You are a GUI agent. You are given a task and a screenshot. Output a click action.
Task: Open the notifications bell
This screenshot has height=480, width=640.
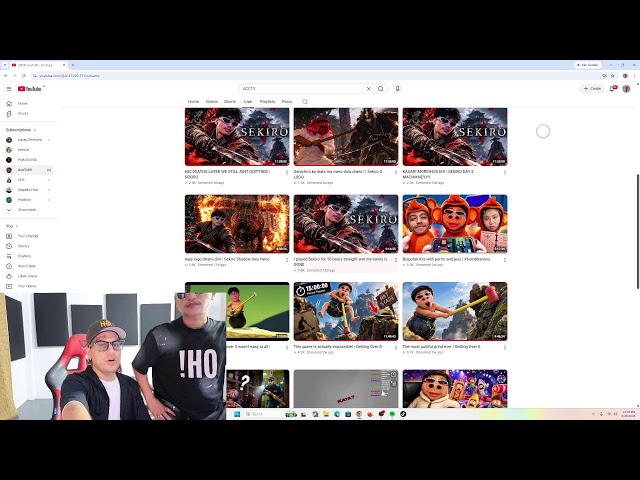(612, 89)
